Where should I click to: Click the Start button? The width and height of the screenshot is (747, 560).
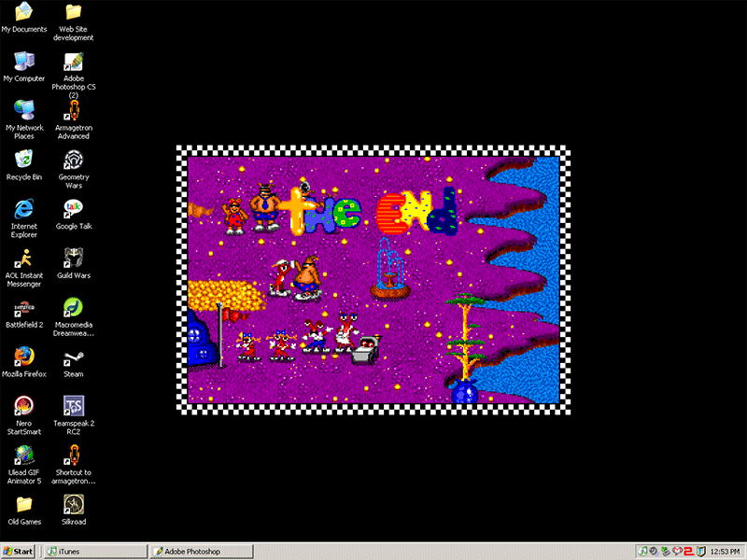(x=19, y=552)
